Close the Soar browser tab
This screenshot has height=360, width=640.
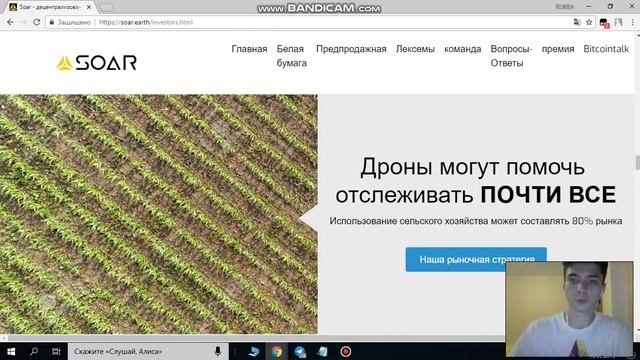(x=89, y=7)
